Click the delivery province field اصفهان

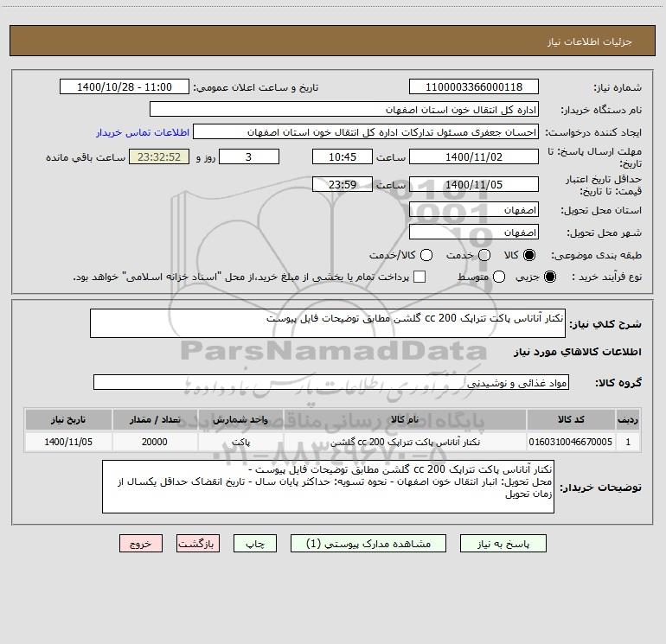[474, 210]
